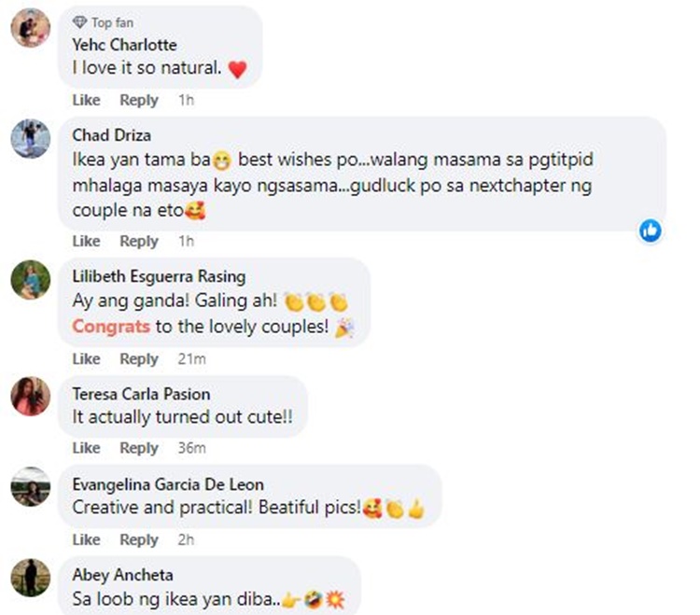Reply to Teresa Carla Pasion's comment
The width and height of the screenshot is (700, 615).
tap(139, 448)
